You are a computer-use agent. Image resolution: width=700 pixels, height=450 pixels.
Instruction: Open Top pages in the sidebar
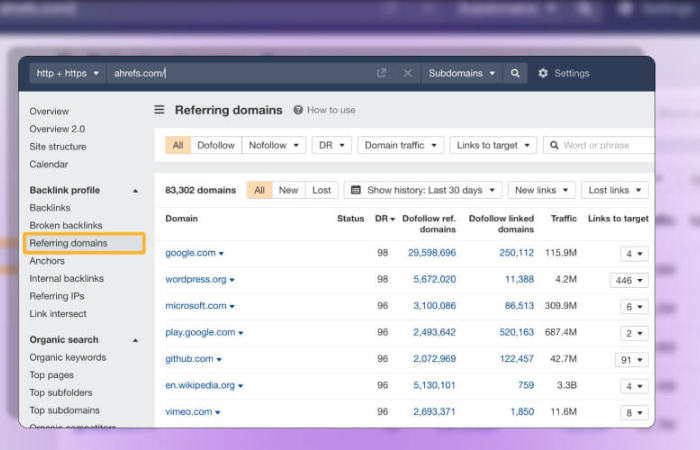(x=51, y=375)
